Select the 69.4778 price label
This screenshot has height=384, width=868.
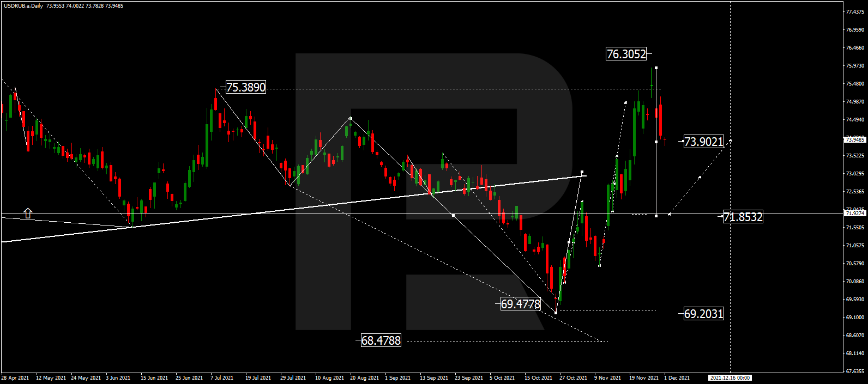[520, 304]
